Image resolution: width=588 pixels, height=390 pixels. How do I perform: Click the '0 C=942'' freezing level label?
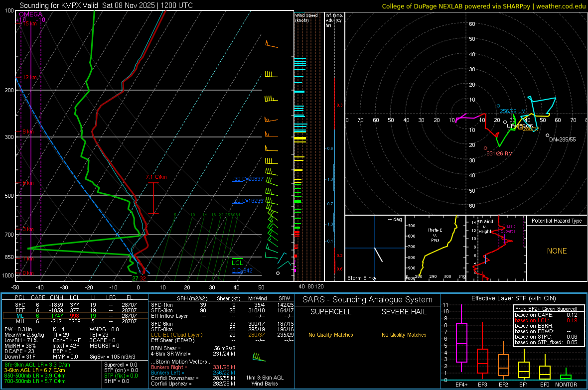pyautogui.click(x=243, y=270)
